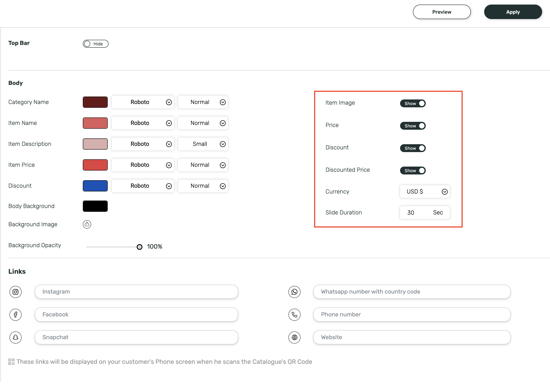Click the phone handset icon

tap(294, 315)
